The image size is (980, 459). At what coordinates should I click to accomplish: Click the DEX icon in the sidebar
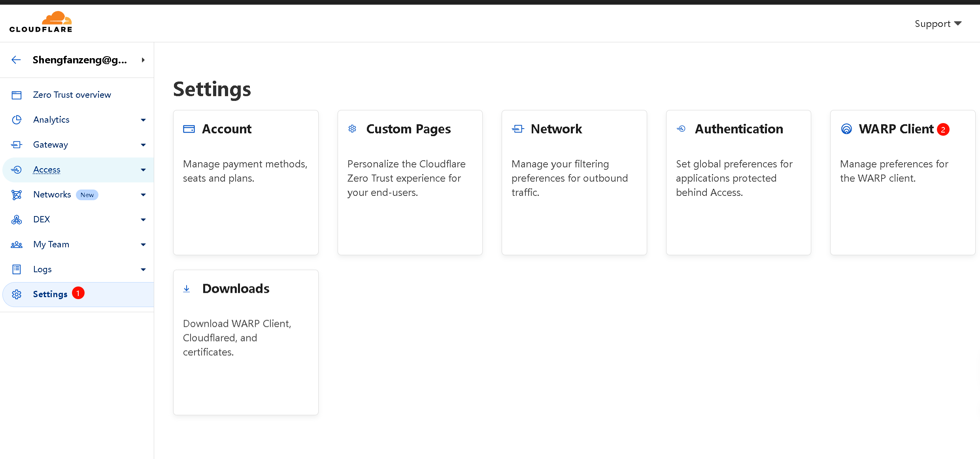click(x=17, y=220)
